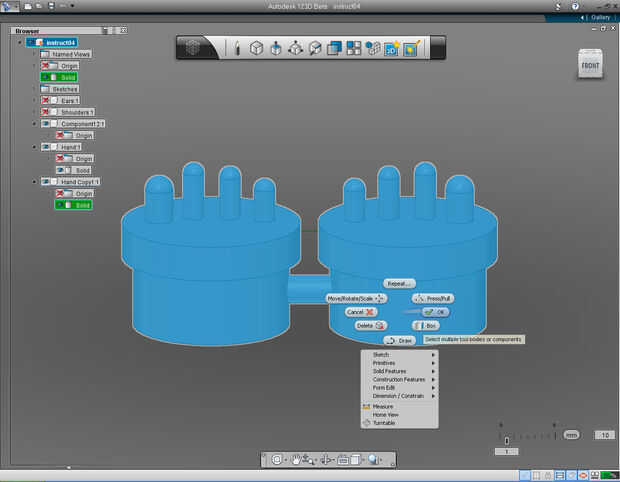
Task: Open the Solid Features submenu
Action: click(x=399, y=371)
